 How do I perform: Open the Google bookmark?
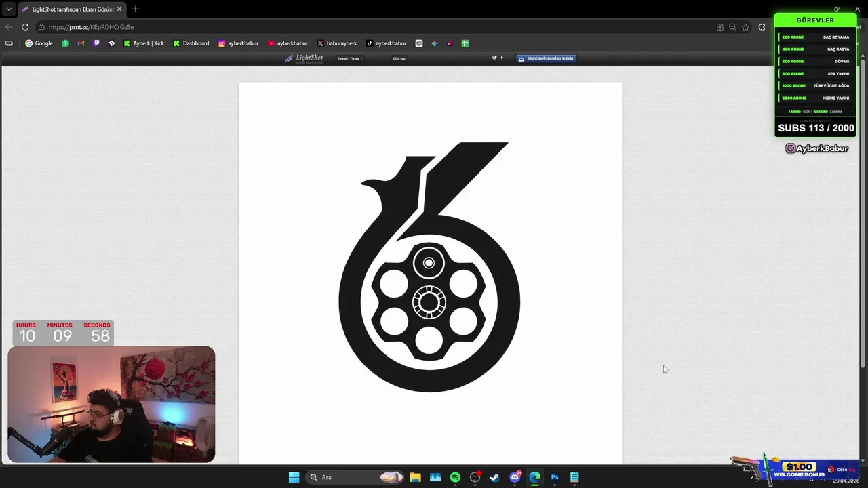(x=39, y=43)
